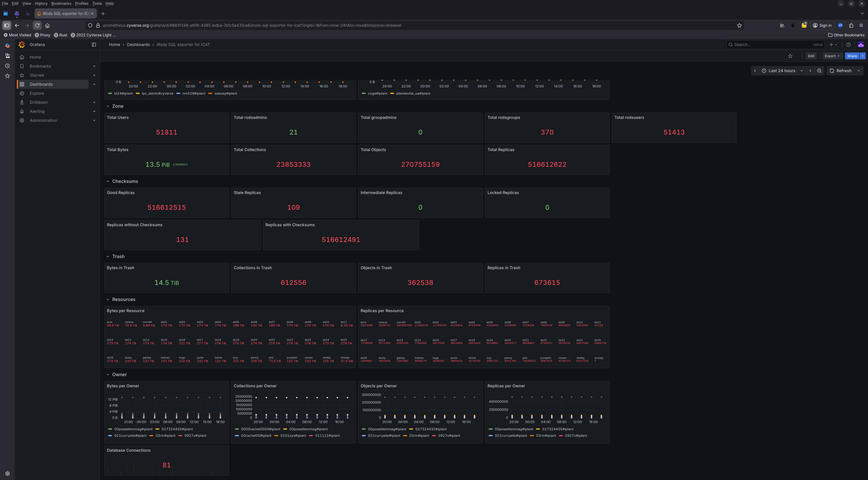Open the help question mark icon
868x480 pixels.
coord(848,44)
